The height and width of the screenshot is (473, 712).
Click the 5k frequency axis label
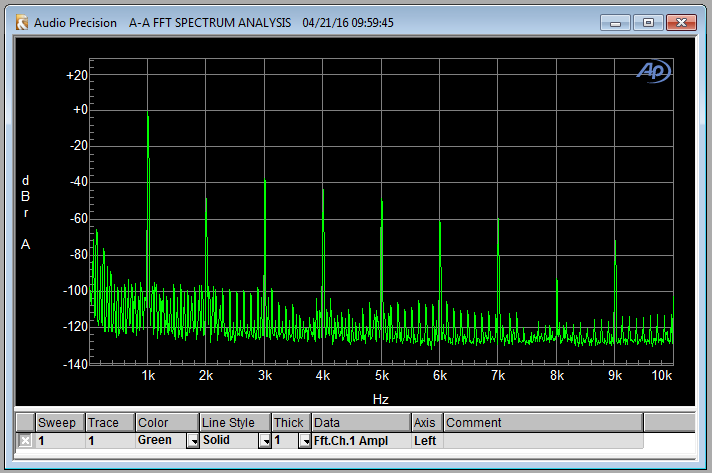point(382,376)
